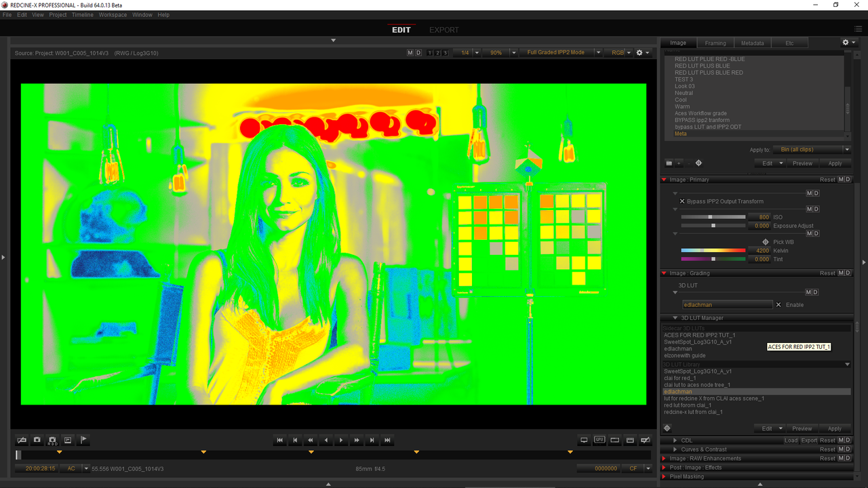
Task: Toggle the M button for Image : Primary
Action: [841, 180]
